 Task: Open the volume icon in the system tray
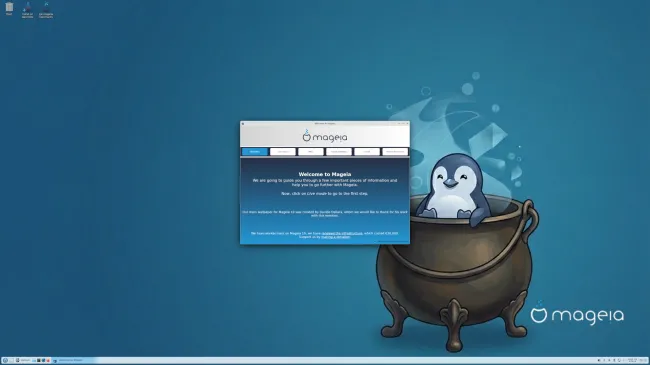click(599, 360)
